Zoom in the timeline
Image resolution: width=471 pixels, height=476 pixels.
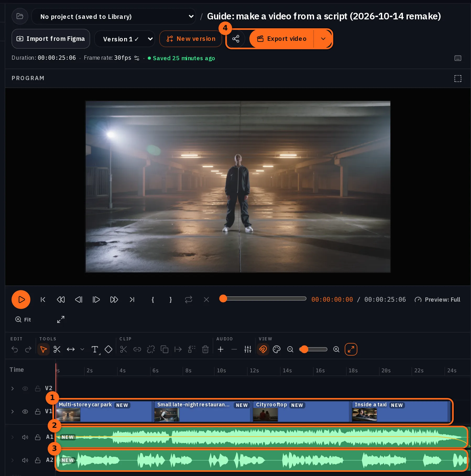tap(336, 349)
